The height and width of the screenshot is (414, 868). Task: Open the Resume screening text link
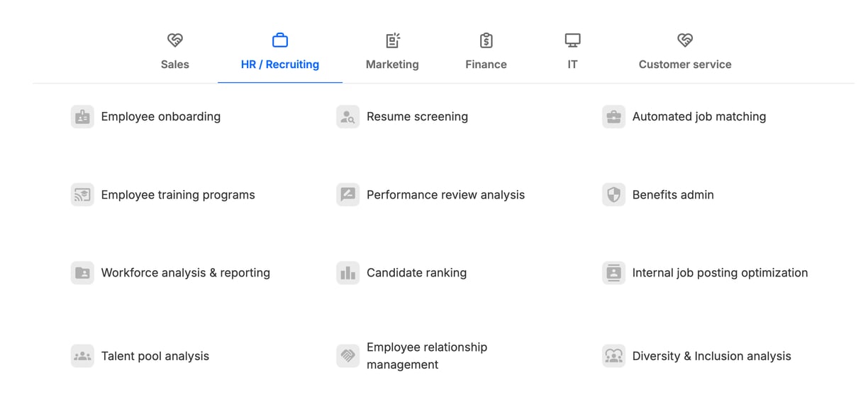pyautogui.click(x=417, y=117)
